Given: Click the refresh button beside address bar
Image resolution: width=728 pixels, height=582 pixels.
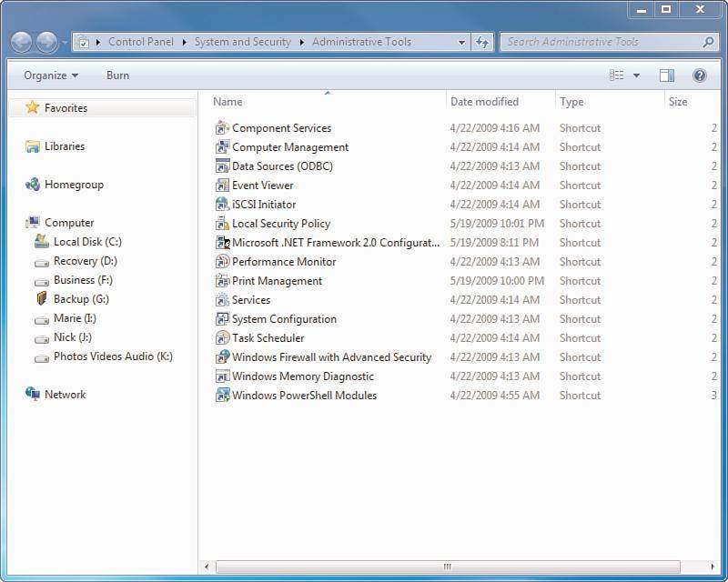Looking at the screenshot, I should point(482,42).
